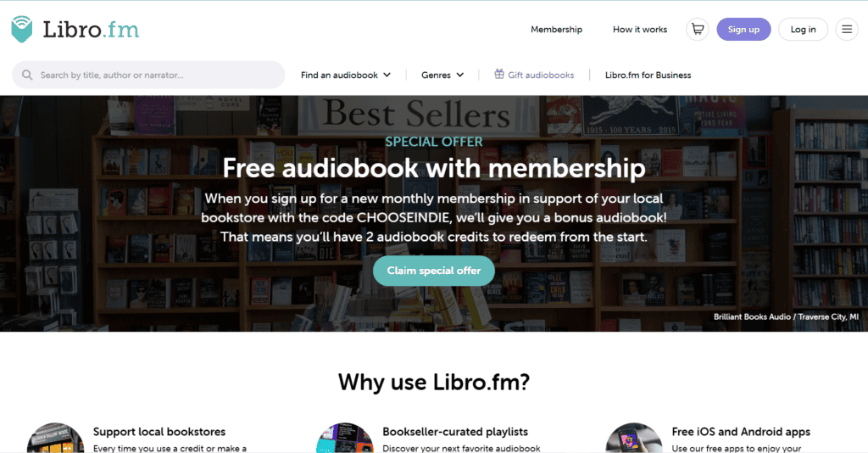Click the Sign up button
Viewport: 868px width, 453px height.
(743, 30)
